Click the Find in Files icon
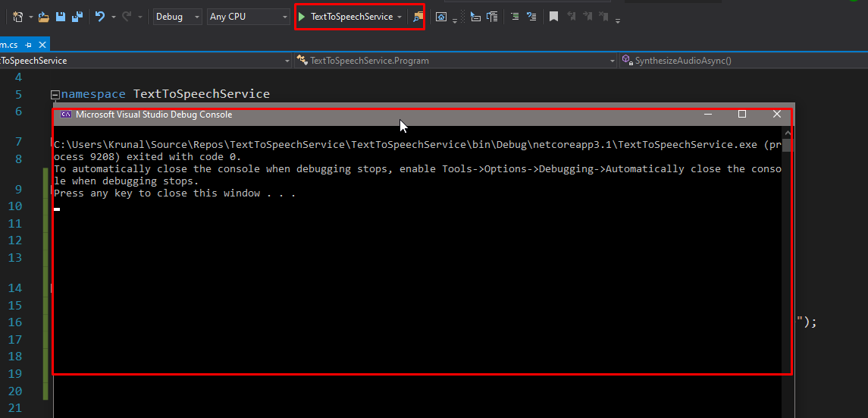 (418, 17)
